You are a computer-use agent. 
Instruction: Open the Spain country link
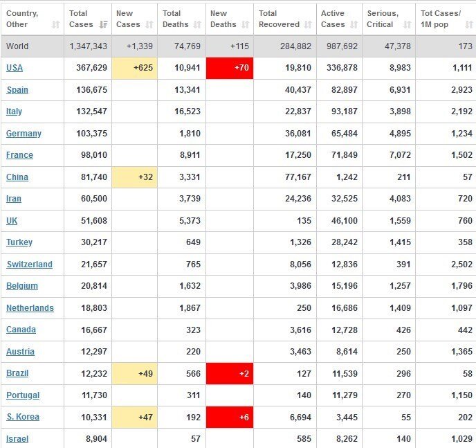tap(17, 90)
